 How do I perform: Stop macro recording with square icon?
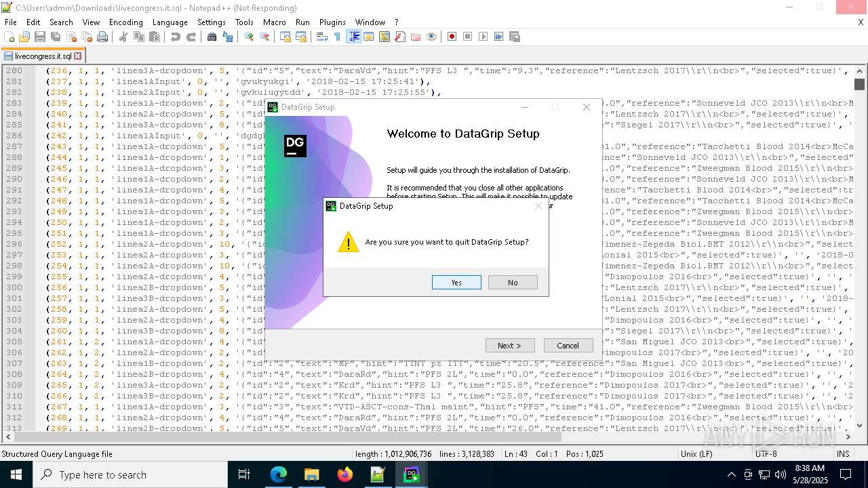(468, 37)
